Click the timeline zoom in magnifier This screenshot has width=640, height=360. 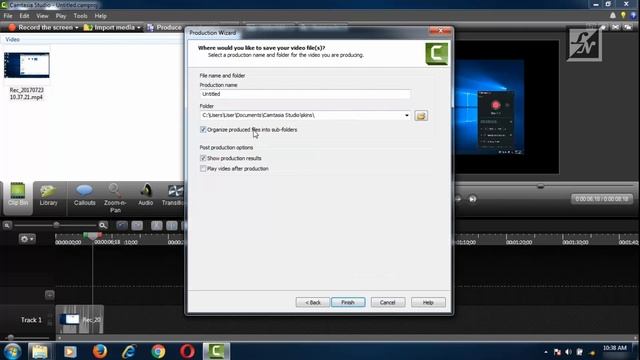103,225
